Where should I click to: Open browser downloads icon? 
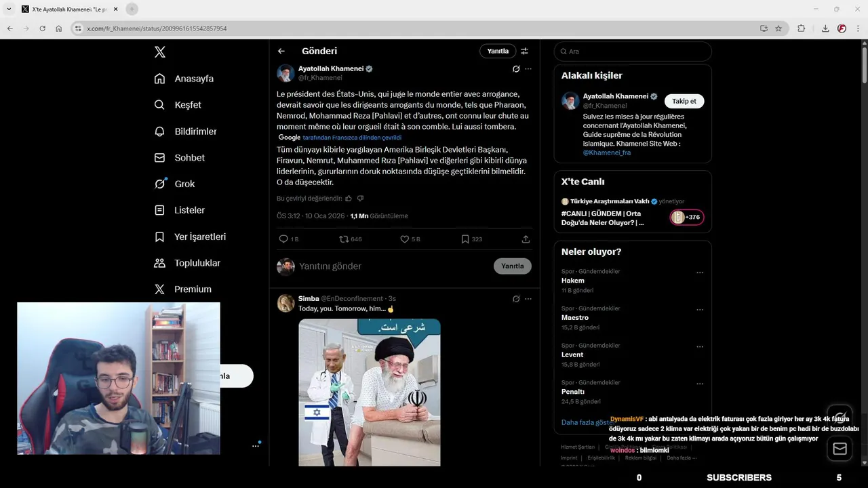coord(825,28)
